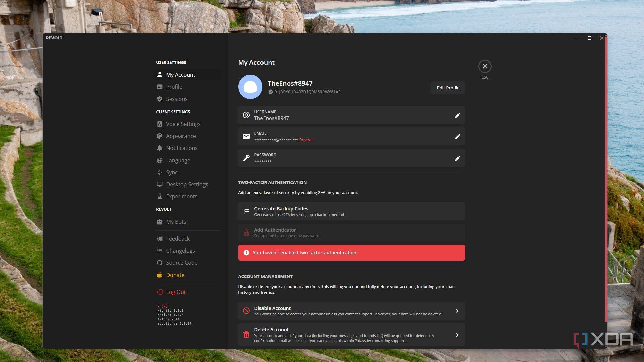Open the Sessions settings page

(x=187, y=99)
